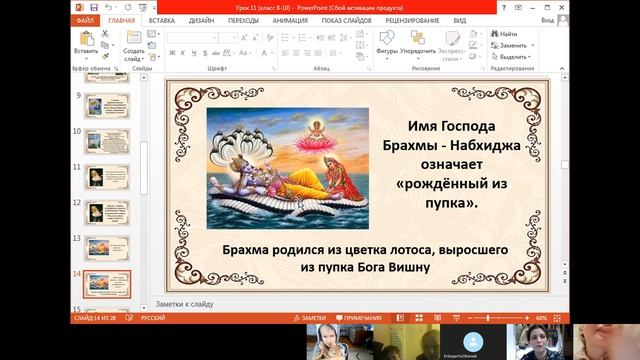
Task: Open spell check icon in the status bar
Action: (129, 318)
